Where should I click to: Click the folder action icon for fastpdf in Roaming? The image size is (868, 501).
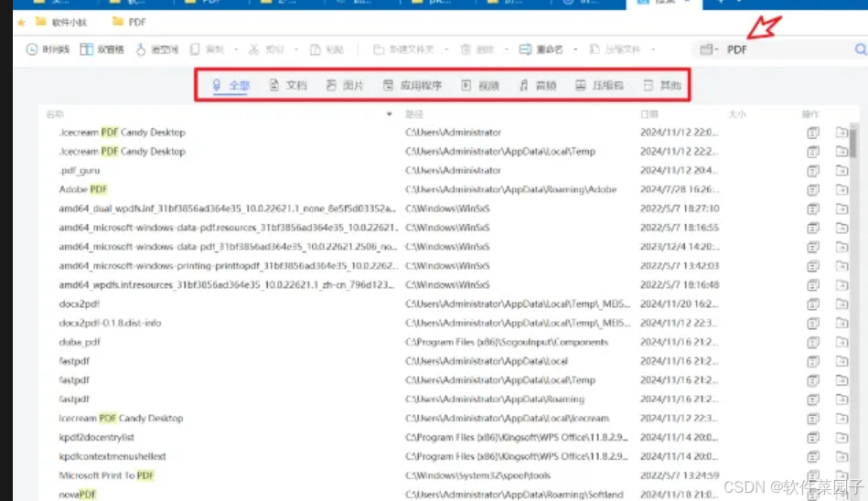pyautogui.click(x=841, y=400)
